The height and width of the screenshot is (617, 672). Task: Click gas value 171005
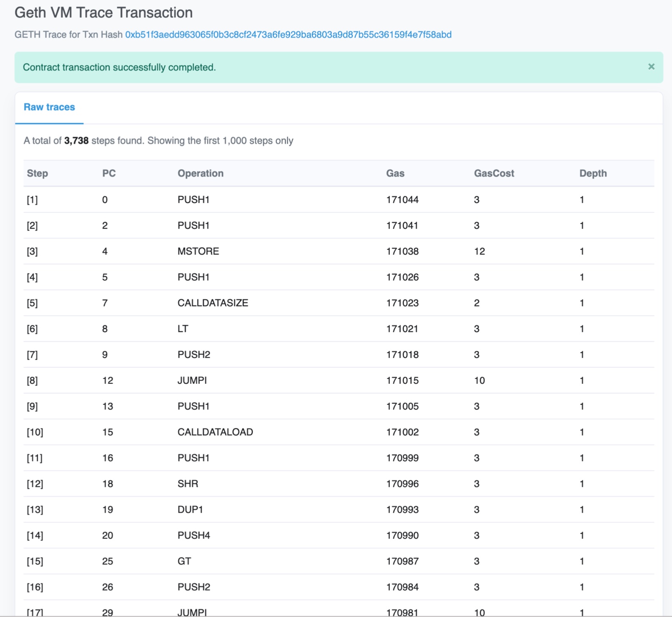[402, 406]
